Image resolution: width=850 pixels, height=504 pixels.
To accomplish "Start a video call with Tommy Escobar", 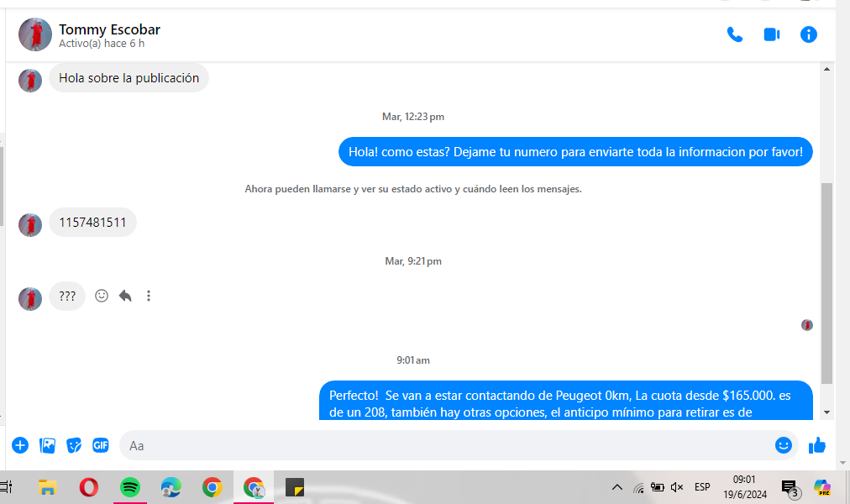I will pyautogui.click(x=771, y=34).
